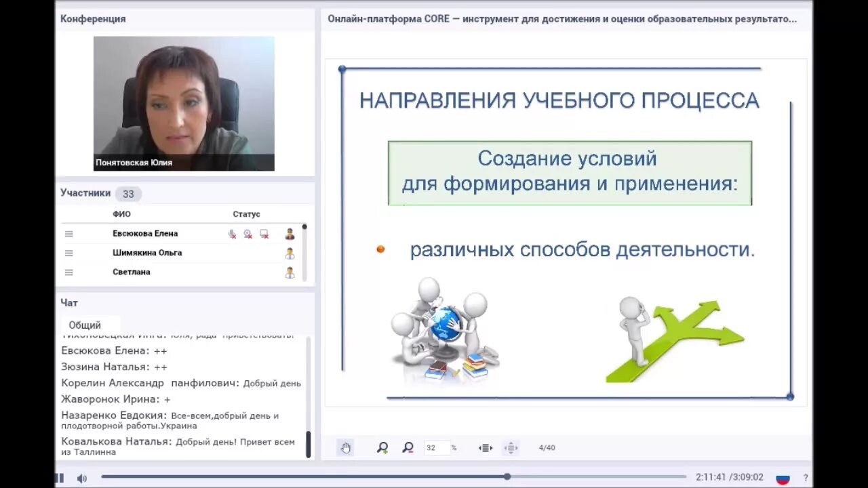The image size is (868, 488).
Task: Click the Чат panel title
Action: [x=69, y=303]
